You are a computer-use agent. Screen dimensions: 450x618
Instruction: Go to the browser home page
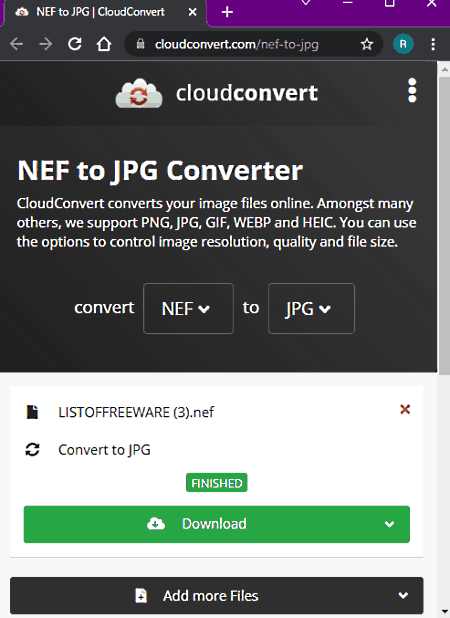[104, 44]
